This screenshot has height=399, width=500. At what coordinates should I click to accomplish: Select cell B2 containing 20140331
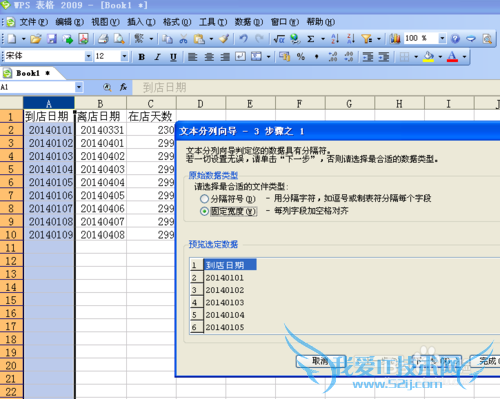coord(101,130)
